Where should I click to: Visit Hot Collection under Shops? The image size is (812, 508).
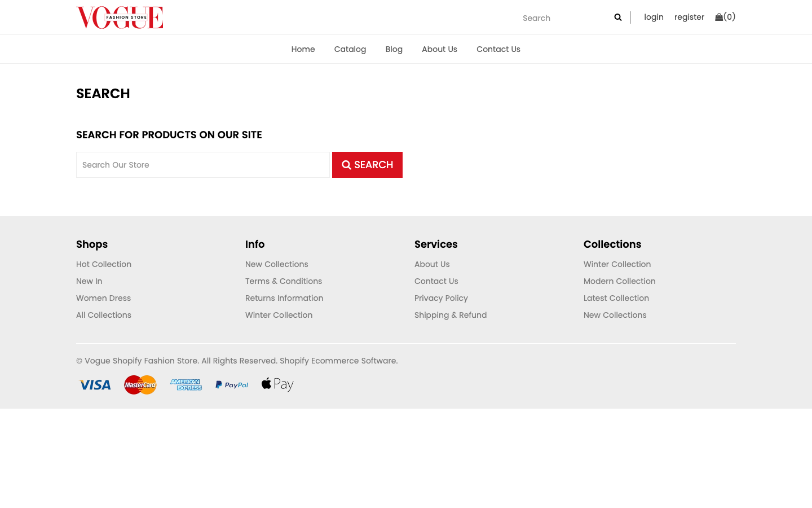point(104,264)
